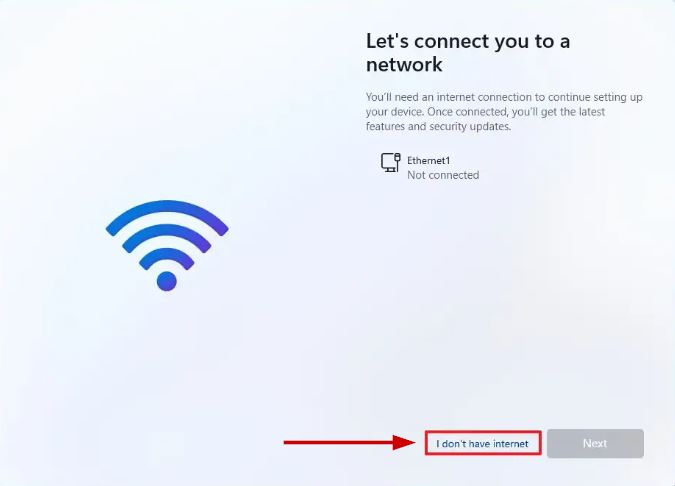Click the 'Not connected' status text
This screenshot has height=486, width=675.
coord(443,175)
